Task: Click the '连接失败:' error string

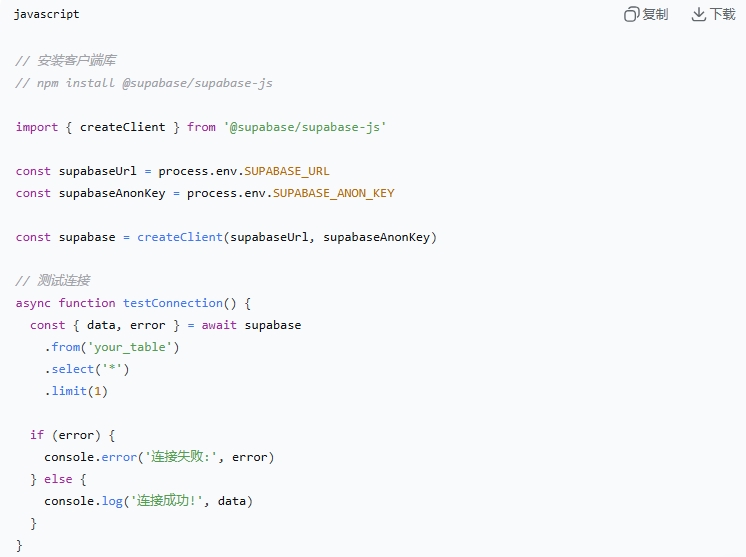Action: (185, 457)
